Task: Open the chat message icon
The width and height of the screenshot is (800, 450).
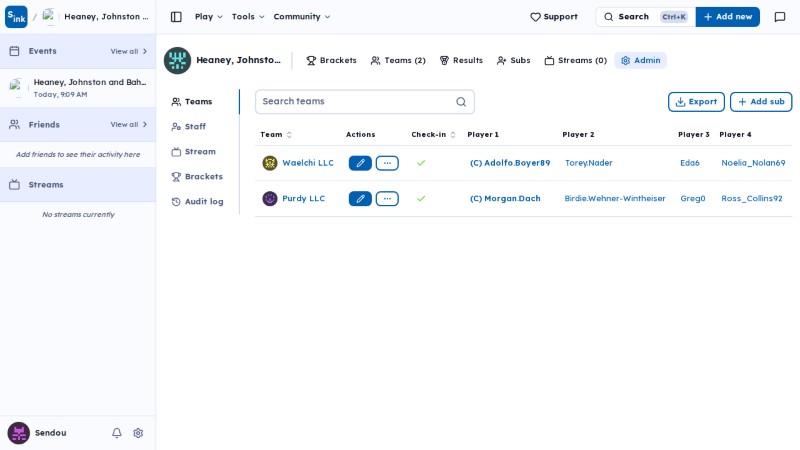Action: [780, 17]
